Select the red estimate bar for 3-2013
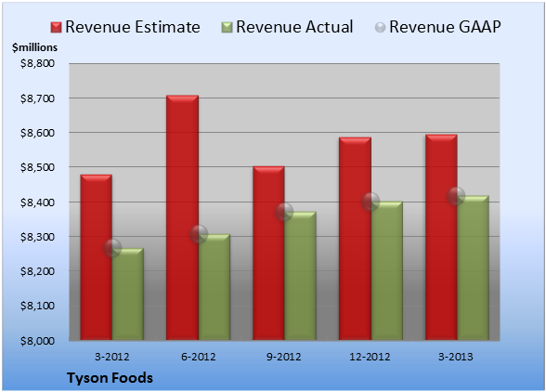Viewport: 546px width, 392px height. [441, 237]
